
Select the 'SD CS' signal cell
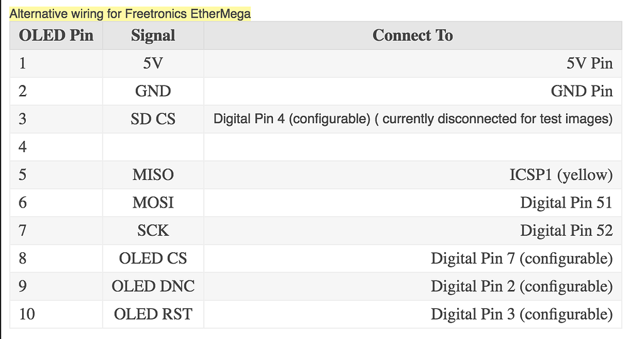tap(153, 119)
